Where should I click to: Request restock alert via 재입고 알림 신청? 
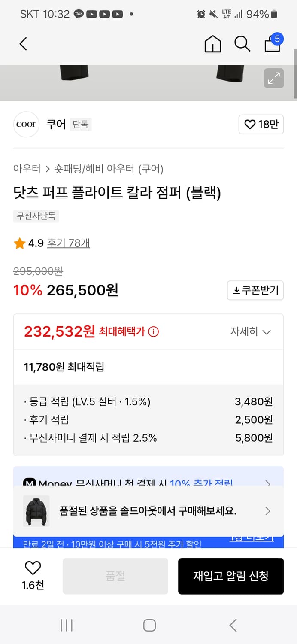(x=230, y=576)
